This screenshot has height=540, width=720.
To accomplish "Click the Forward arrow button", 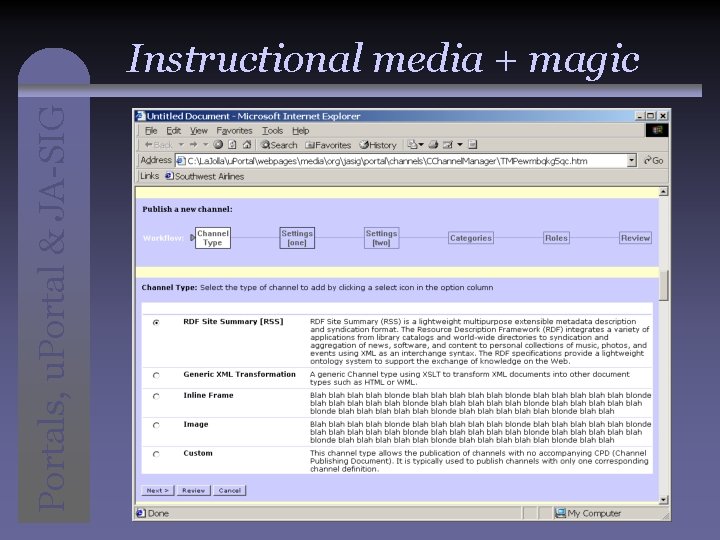I will [193, 145].
